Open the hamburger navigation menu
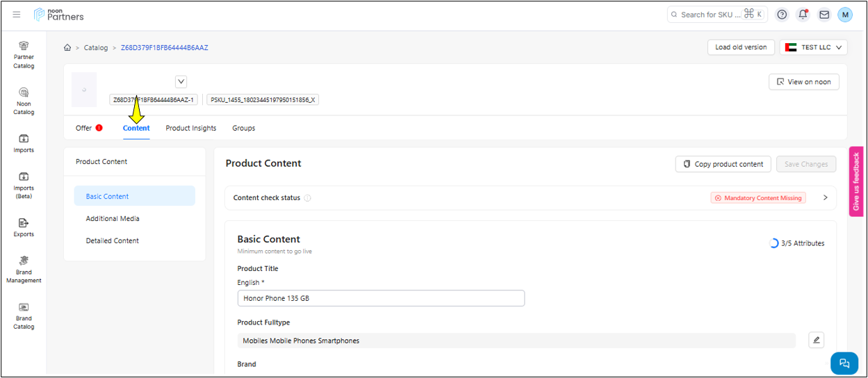The height and width of the screenshot is (378, 868). [17, 15]
